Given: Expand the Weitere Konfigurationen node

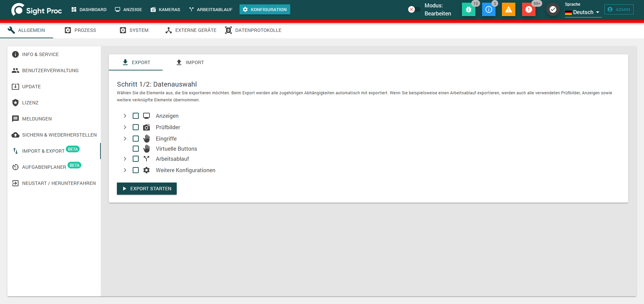Looking at the screenshot, I should click(x=125, y=170).
